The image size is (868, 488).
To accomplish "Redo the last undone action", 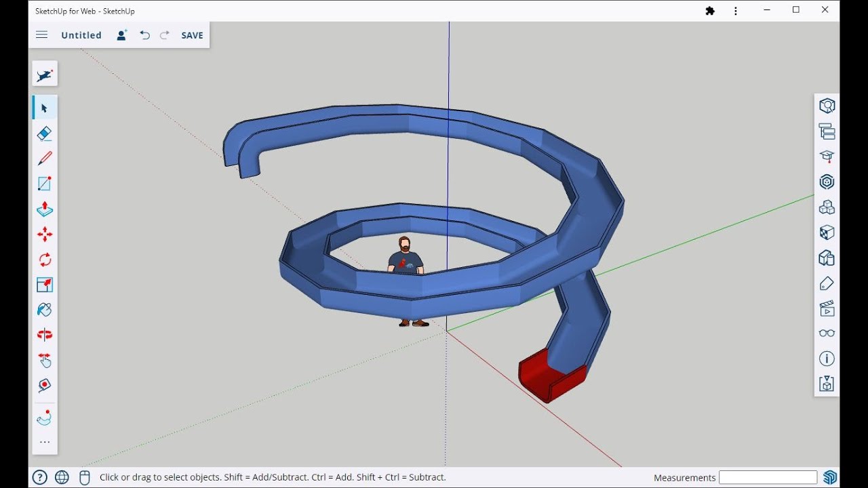I will click(165, 35).
